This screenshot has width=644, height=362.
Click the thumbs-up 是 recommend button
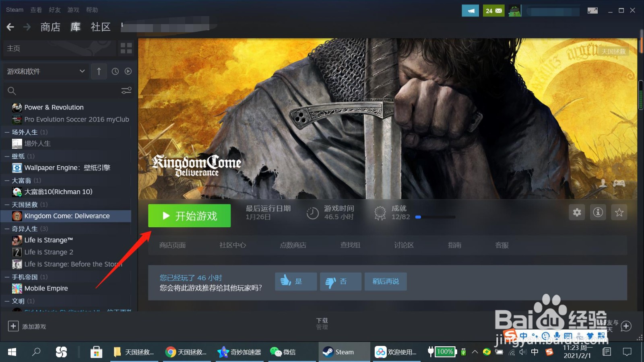[296, 282]
